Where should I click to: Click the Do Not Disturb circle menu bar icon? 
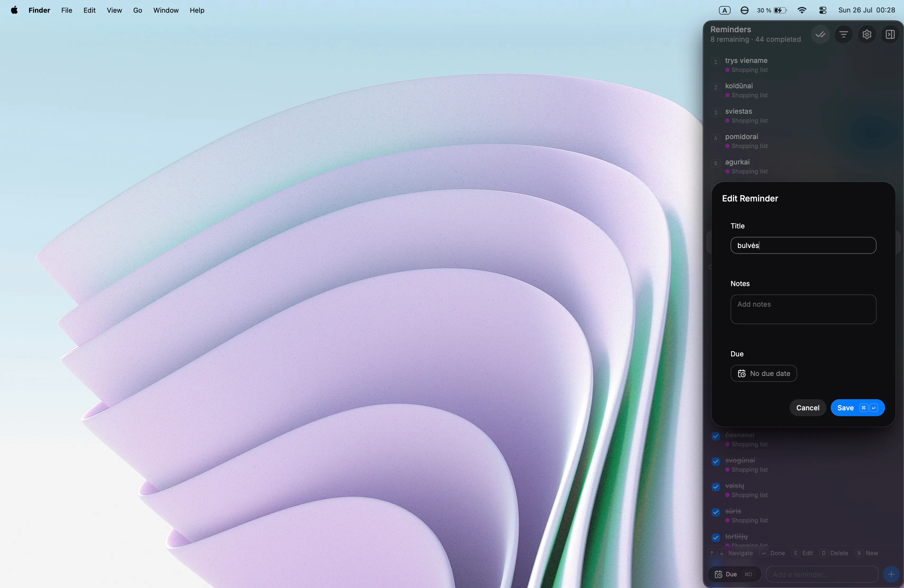coord(744,10)
